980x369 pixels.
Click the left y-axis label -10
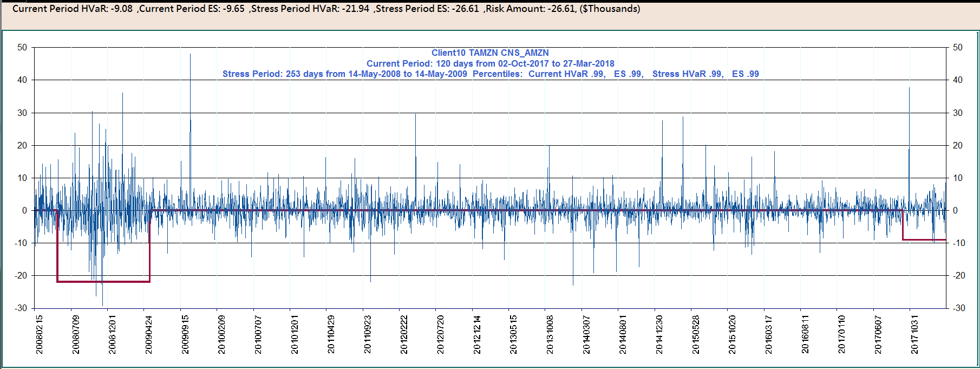pyautogui.click(x=21, y=243)
